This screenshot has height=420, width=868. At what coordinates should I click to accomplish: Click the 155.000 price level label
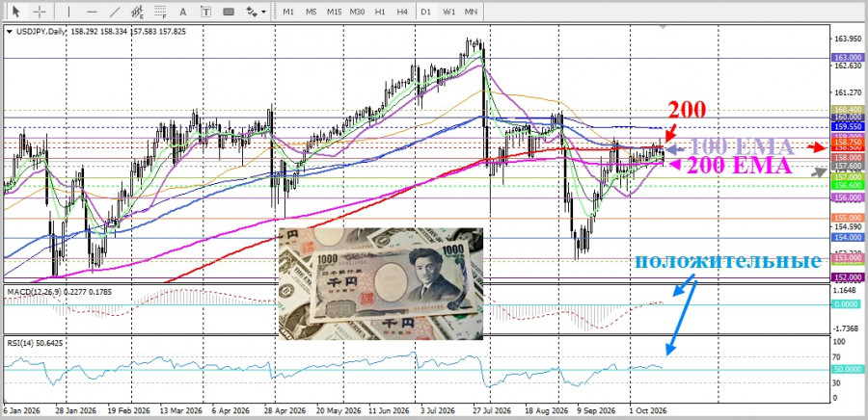coord(847,218)
